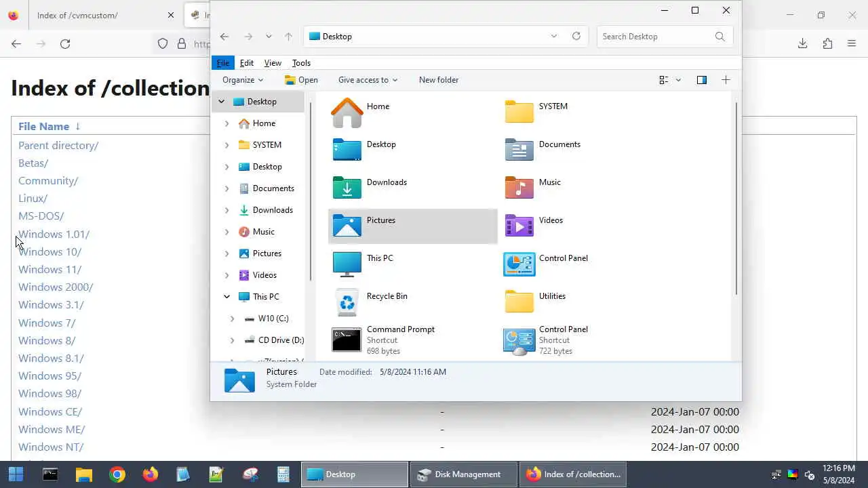Expand the SYSTEM tree node
The height and width of the screenshot is (488, 868).
226,145
